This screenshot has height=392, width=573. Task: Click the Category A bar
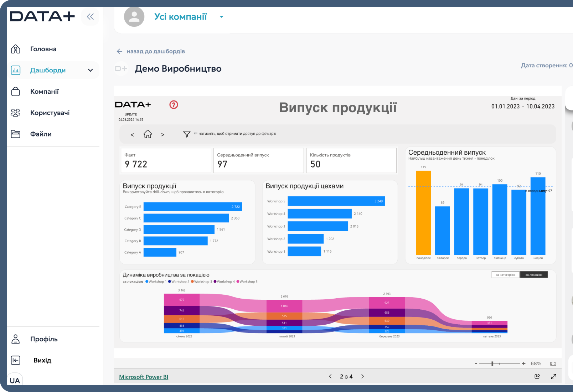(x=160, y=252)
